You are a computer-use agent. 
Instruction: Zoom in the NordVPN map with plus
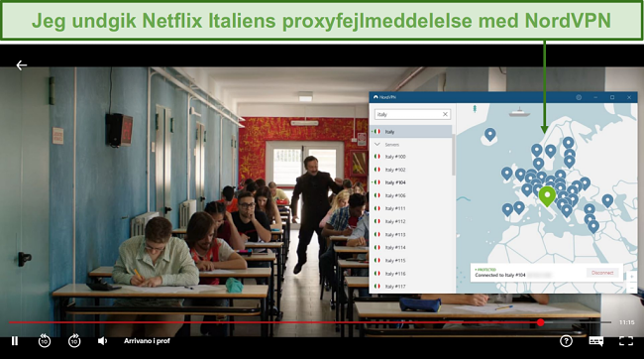point(632,277)
